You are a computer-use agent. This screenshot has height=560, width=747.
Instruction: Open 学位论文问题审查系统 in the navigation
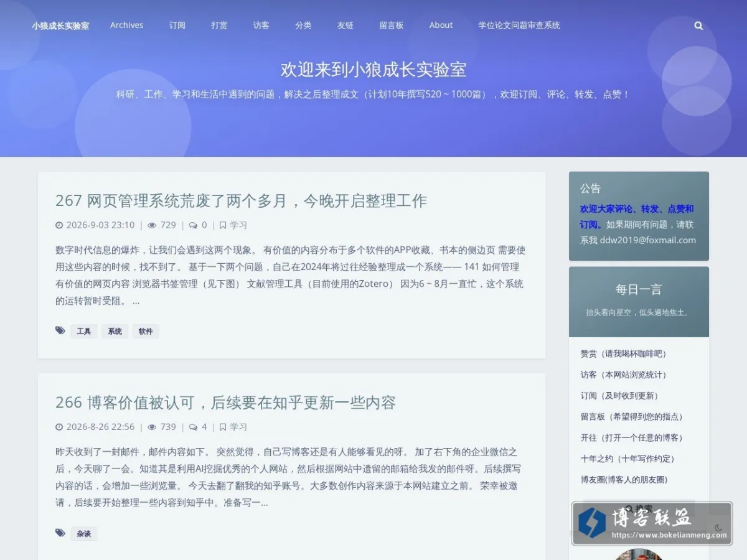(x=519, y=26)
